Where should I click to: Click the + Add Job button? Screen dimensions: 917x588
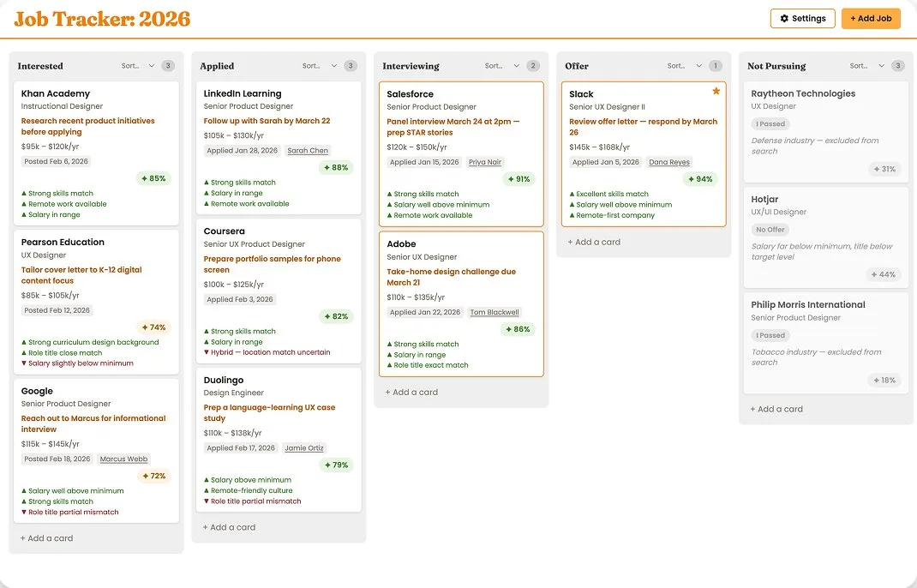tap(871, 19)
